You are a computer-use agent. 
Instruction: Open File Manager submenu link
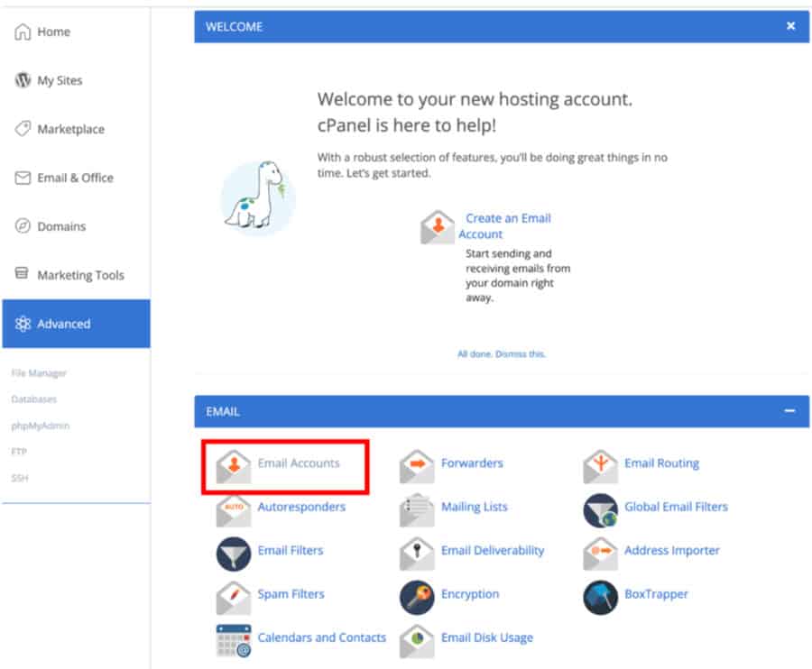point(39,373)
